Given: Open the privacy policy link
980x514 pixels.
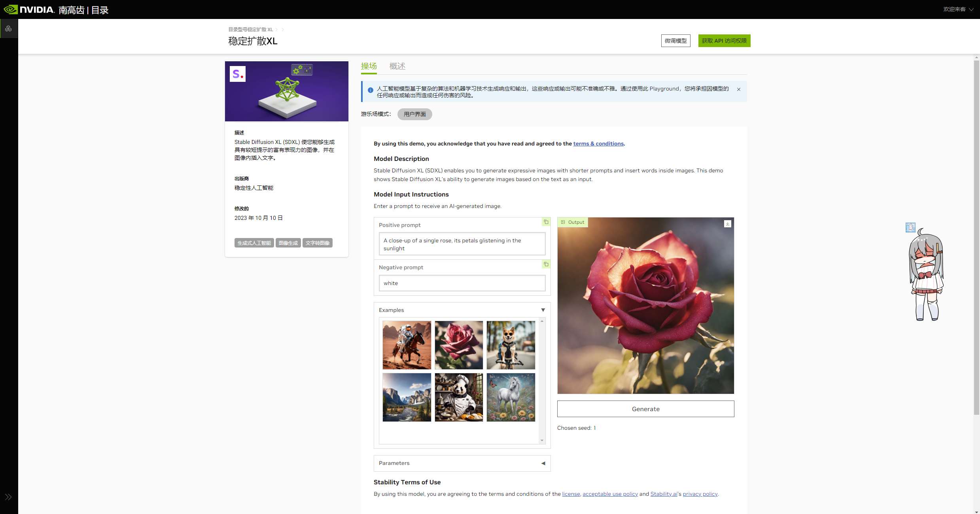Looking at the screenshot, I should tap(700, 494).
